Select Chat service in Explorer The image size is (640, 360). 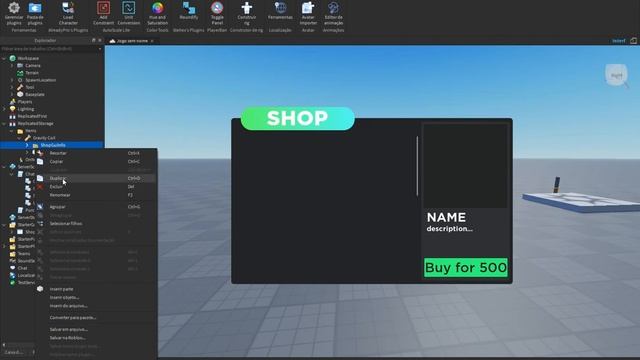coord(22,268)
